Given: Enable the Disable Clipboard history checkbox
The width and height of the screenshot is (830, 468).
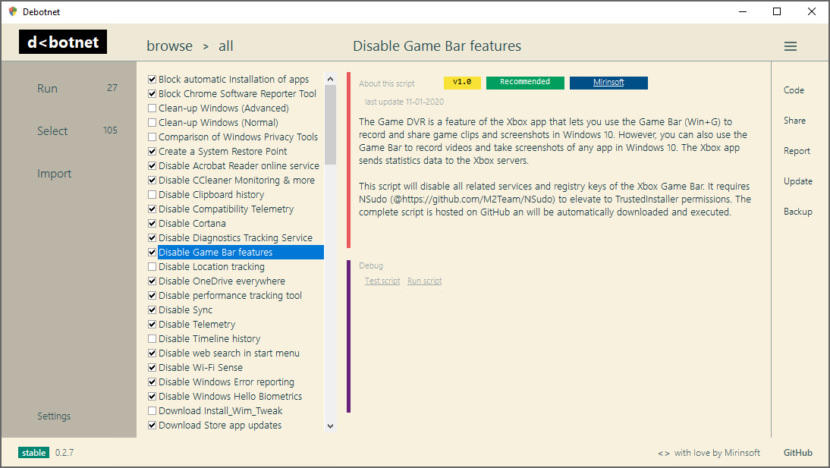Looking at the screenshot, I should tap(152, 195).
